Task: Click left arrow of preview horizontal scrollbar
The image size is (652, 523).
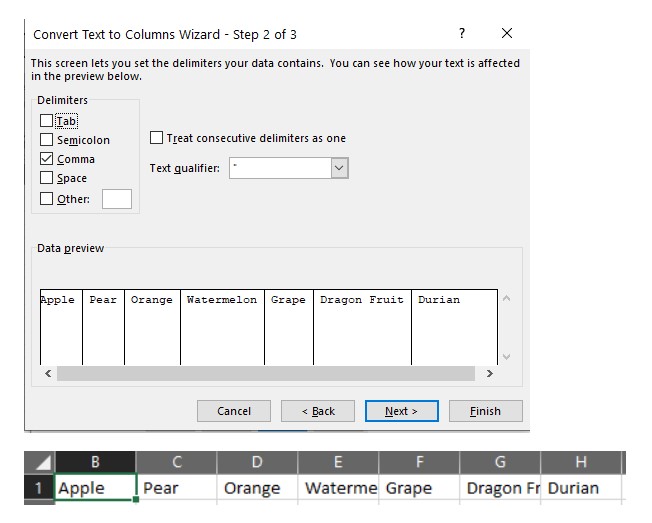Action: [x=48, y=373]
